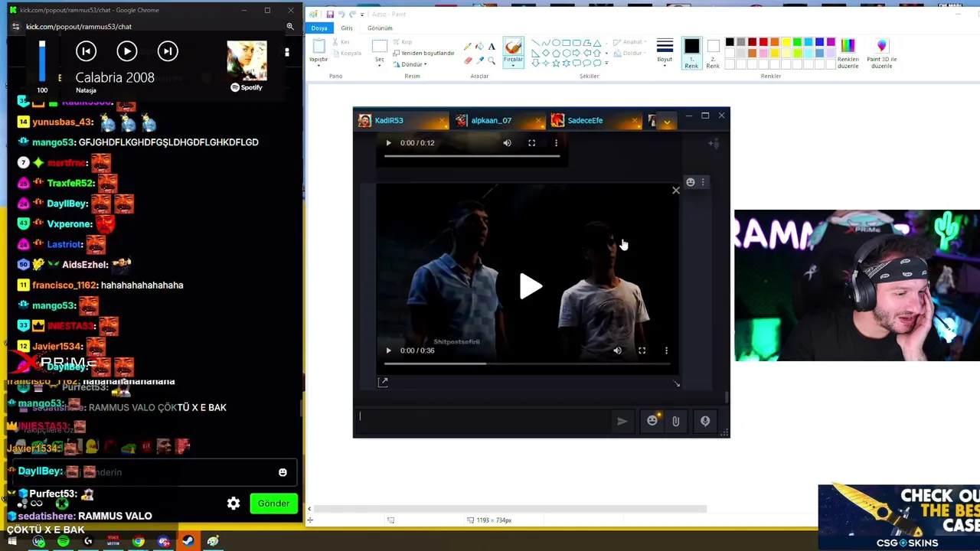Open site settings icon in Chrome address bar
Image resolution: width=980 pixels, height=551 pixels.
[x=15, y=27]
